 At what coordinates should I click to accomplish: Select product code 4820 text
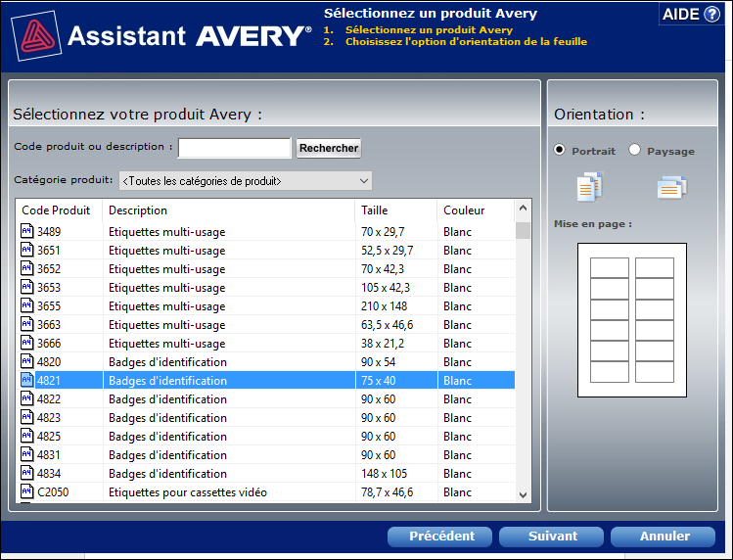(x=49, y=362)
